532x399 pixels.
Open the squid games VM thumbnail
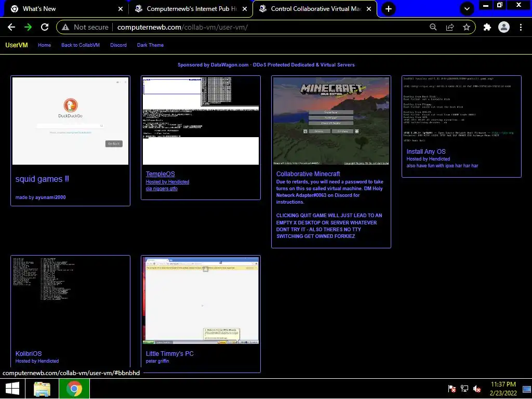click(x=70, y=121)
